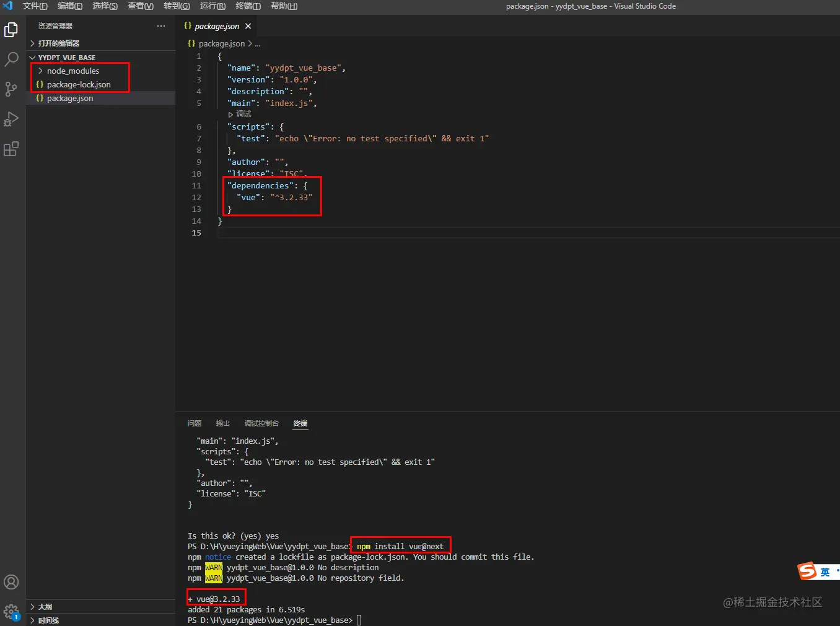Click the Sogou input method icon

click(807, 571)
